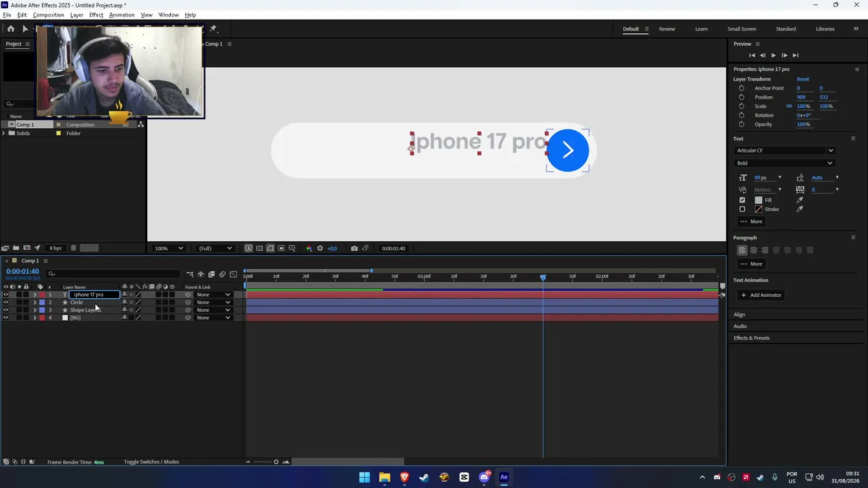Toggle the Anchor Point stopwatch
Image resolution: width=868 pixels, height=488 pixels.
pyautogui.click(x=741, y=88)
